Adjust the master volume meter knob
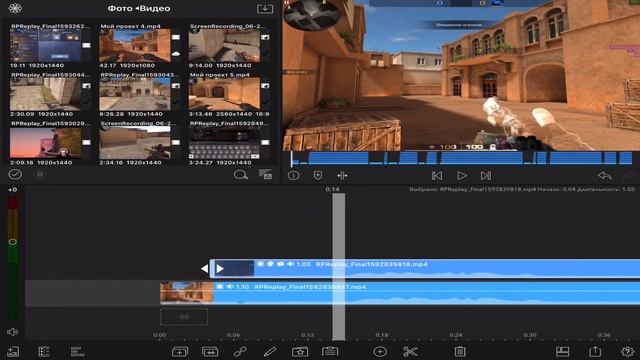This screenshot has width=640, height=360. (13, 242)
